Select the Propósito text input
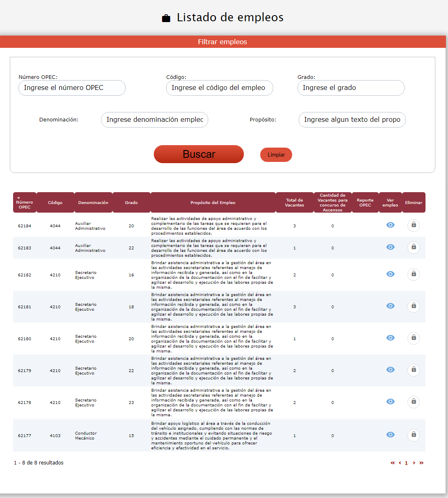The width and height of the screenshot is (448, 498). pyautogui.click(x=352, y=120)
